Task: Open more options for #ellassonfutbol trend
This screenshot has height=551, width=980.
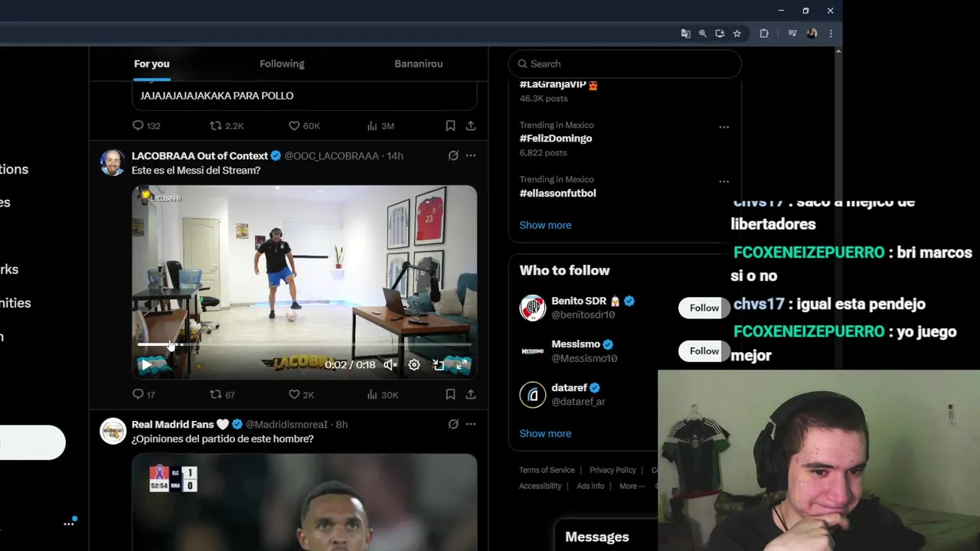Action: click(x=724, y=181)
